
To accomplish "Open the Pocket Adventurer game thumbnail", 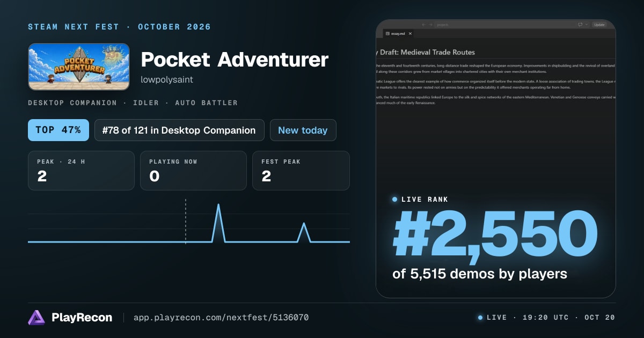I will [79, 67].
